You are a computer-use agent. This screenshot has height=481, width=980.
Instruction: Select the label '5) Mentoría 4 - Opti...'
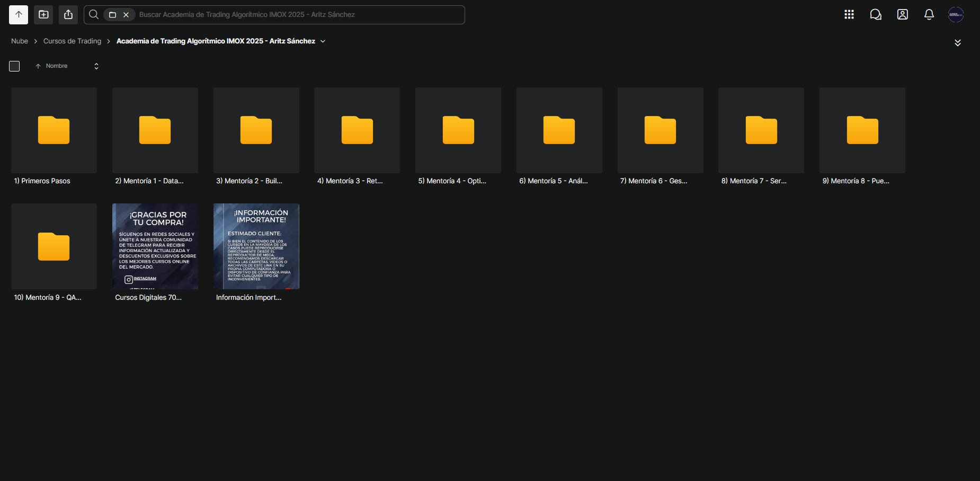point(452,181)
